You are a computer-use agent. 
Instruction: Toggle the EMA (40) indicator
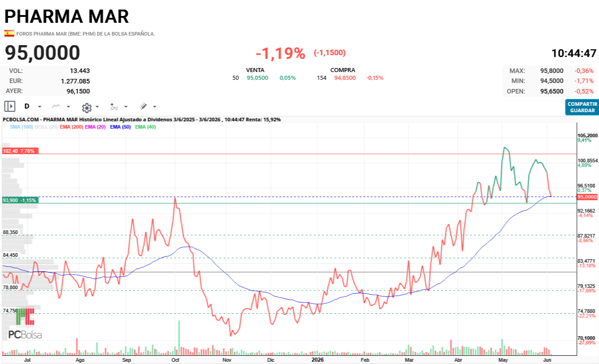pyautogui.click(x=146, y=127)
